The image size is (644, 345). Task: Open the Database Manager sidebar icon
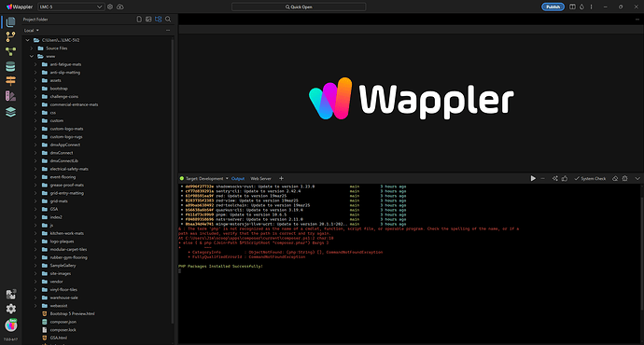(x=10, y=66)
